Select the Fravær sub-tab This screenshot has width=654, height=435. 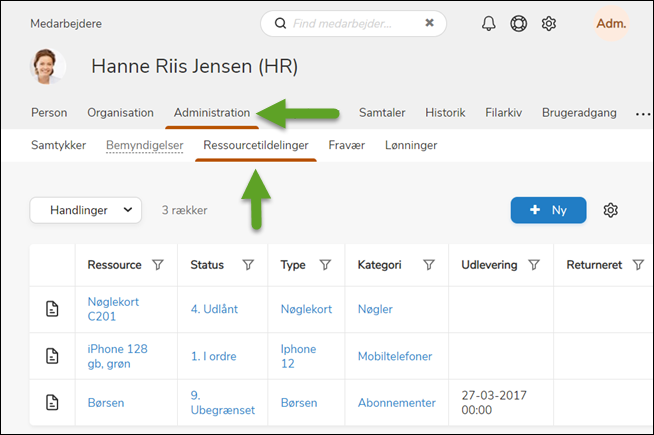[x=345, y=145]
